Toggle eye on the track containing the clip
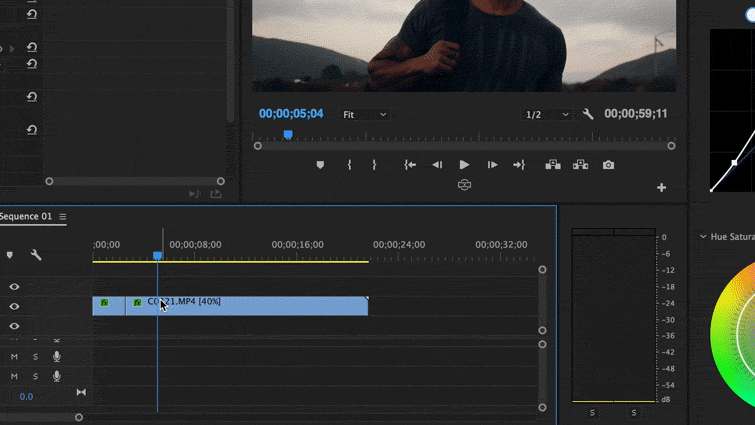 click(x=14, y=306)
